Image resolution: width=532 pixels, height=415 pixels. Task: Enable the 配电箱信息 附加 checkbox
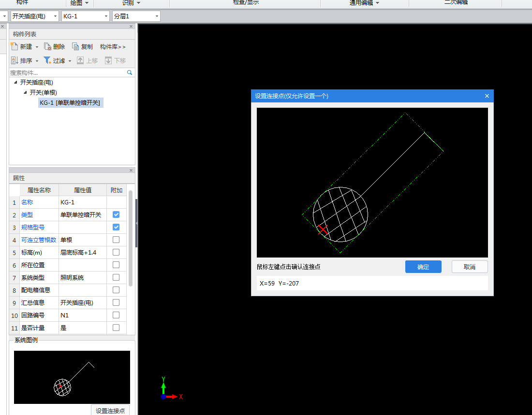pyautogui.click(x=116, y=290)
